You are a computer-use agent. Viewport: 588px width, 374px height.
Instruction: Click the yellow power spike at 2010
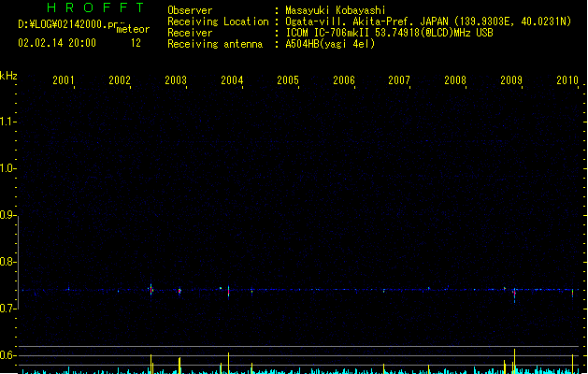coord(573,364)
